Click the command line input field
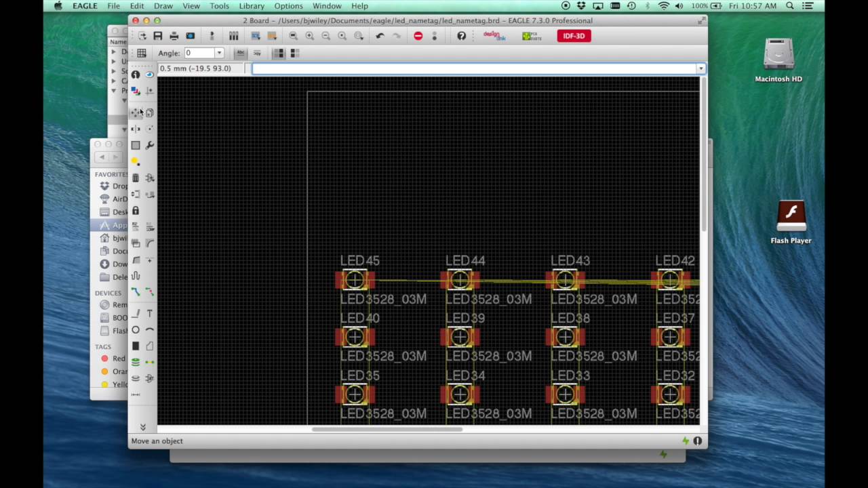 (x=474, y=68)
